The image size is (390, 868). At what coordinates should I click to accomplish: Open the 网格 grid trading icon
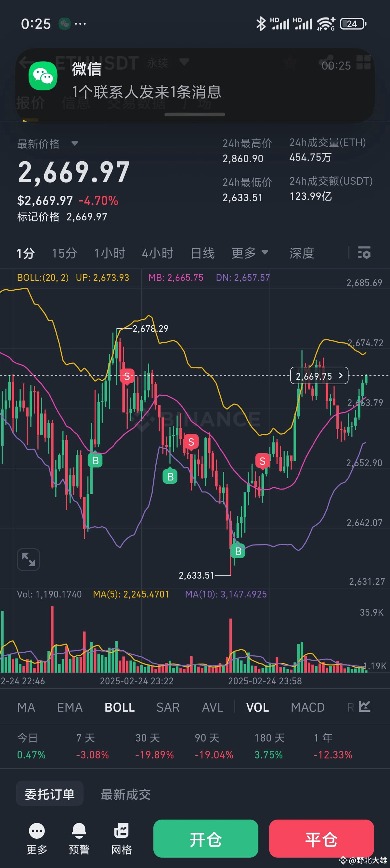[x=122, y=839]
